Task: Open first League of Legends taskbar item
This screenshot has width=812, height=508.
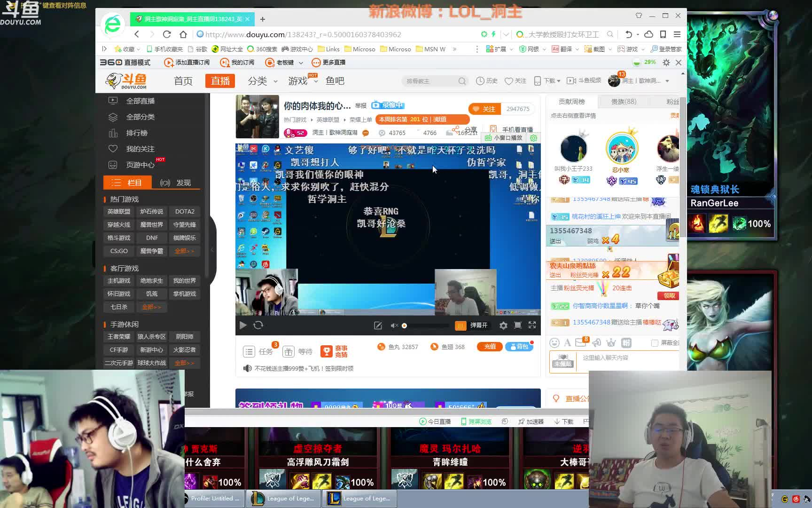Action: tap(283, 499)
